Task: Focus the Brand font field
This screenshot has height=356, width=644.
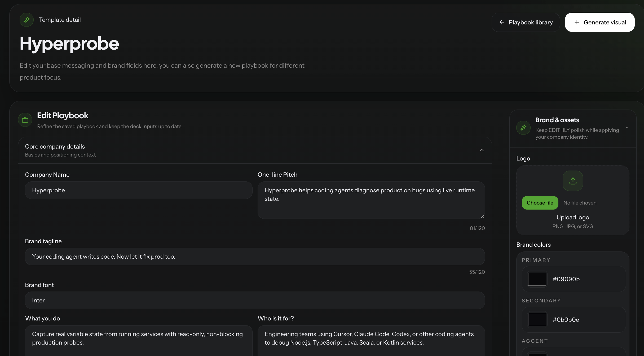Action: [x=255, y=300]
